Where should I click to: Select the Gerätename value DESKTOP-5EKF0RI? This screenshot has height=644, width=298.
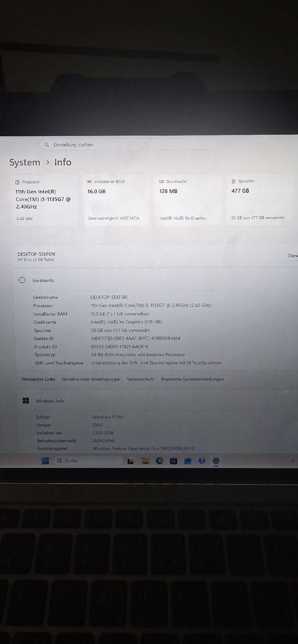point(108,297)
